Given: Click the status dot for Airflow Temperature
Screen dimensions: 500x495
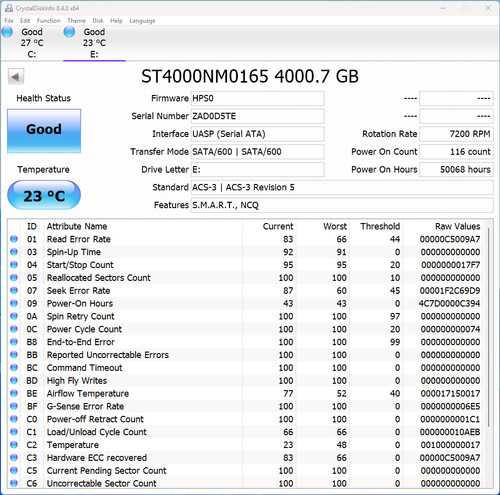Looking at the screenshot, I should (14, 393).
